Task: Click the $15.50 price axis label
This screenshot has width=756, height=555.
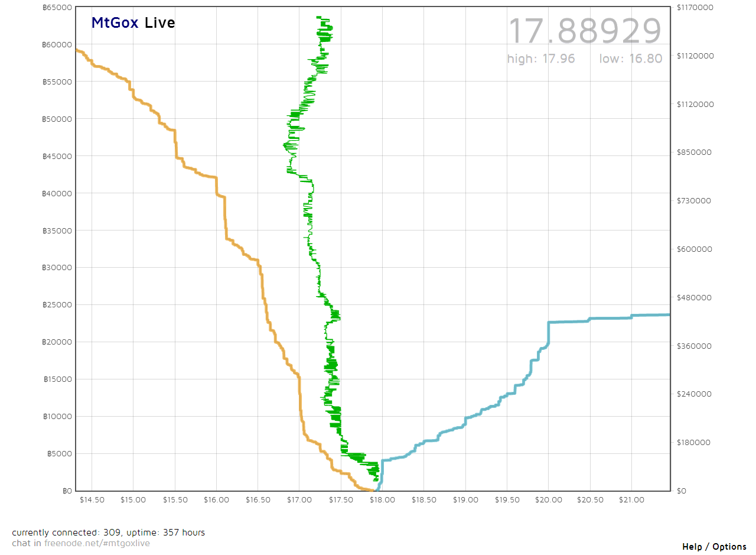Action: 175,500
